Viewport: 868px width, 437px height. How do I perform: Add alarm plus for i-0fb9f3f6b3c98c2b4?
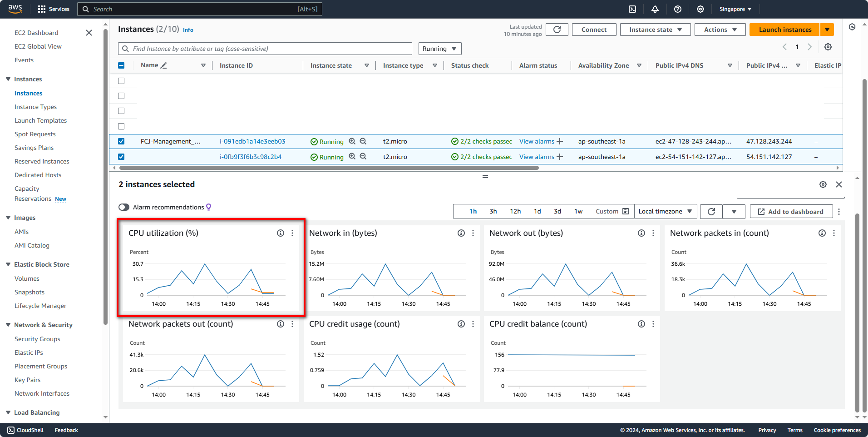tap(560, 157)
